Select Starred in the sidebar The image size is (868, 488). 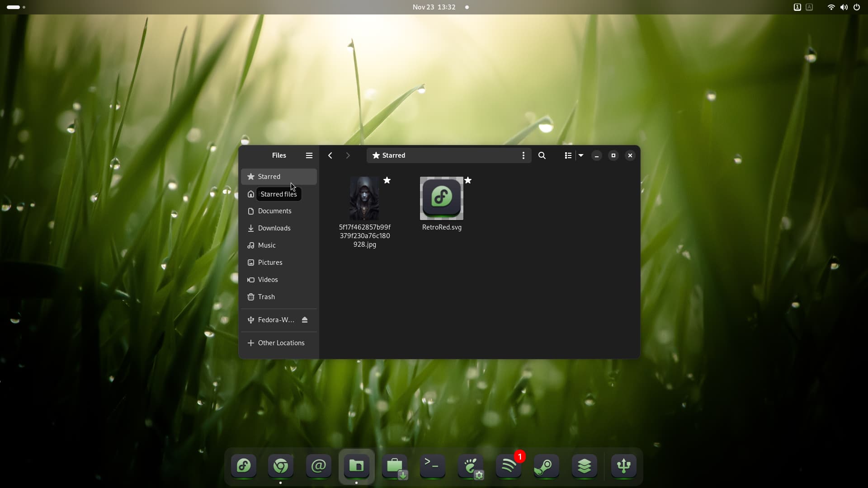click(x=279, y=177)
